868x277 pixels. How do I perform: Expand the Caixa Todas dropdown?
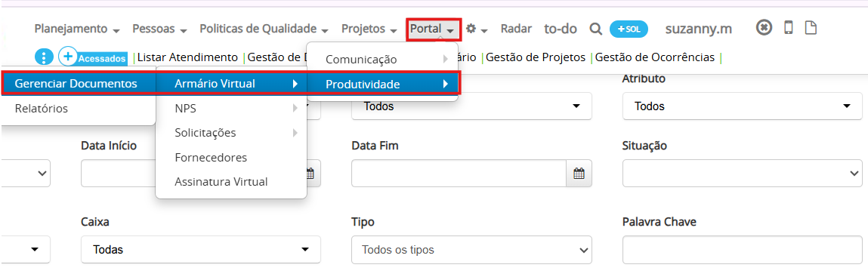point(200,250)
